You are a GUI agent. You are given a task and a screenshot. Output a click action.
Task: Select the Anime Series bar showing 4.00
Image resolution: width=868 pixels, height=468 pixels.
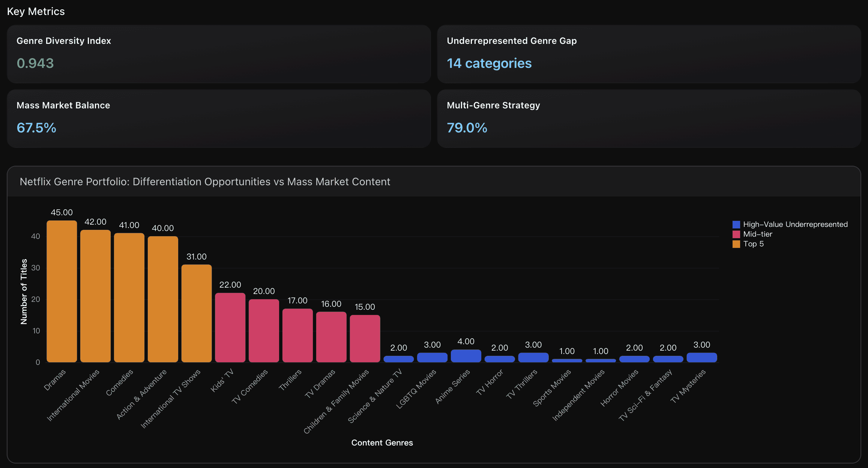(466, 356)
